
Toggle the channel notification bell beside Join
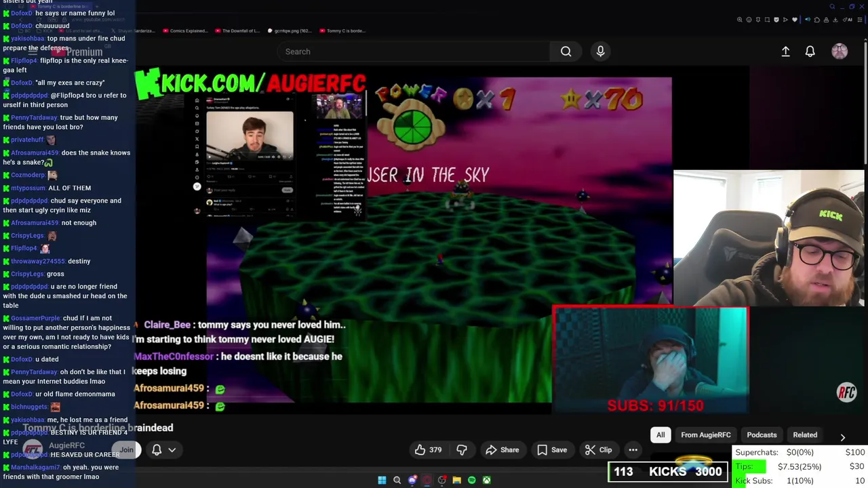pyautogui.click(x=157, y=449)
